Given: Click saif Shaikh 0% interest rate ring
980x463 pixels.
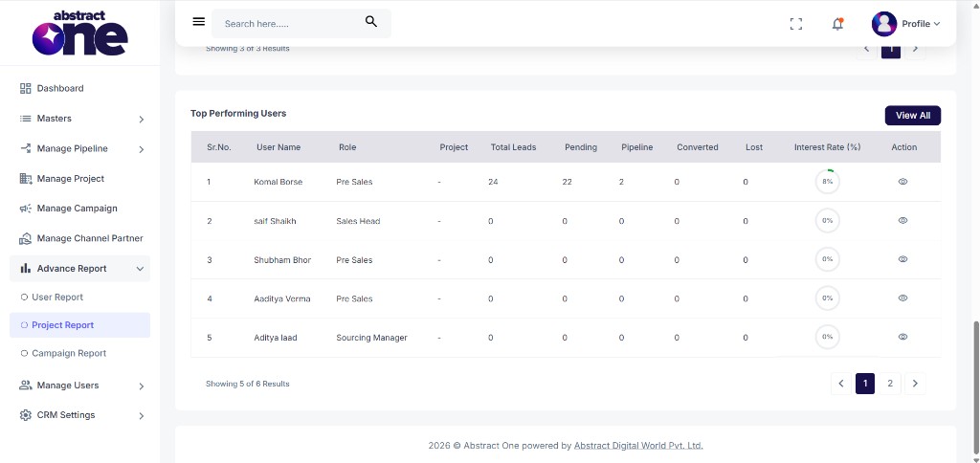Looking at the screenshot, I should [828, 221].
